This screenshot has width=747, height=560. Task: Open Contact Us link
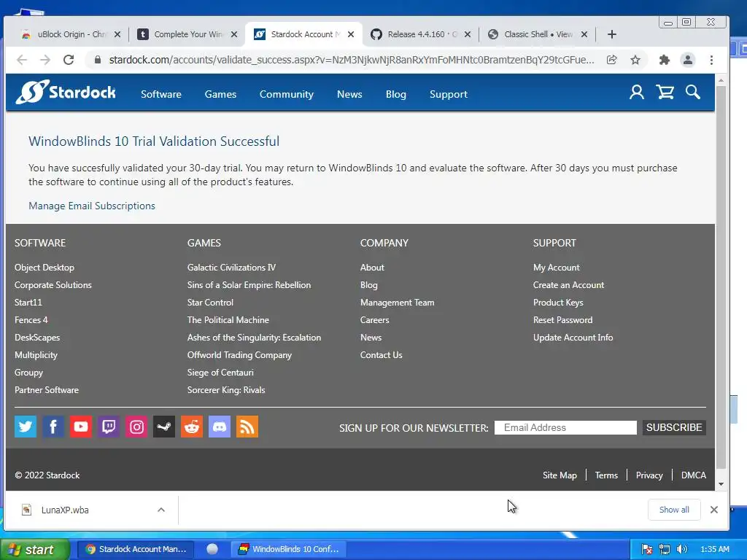pyautogui.click(x=381, y=355)
